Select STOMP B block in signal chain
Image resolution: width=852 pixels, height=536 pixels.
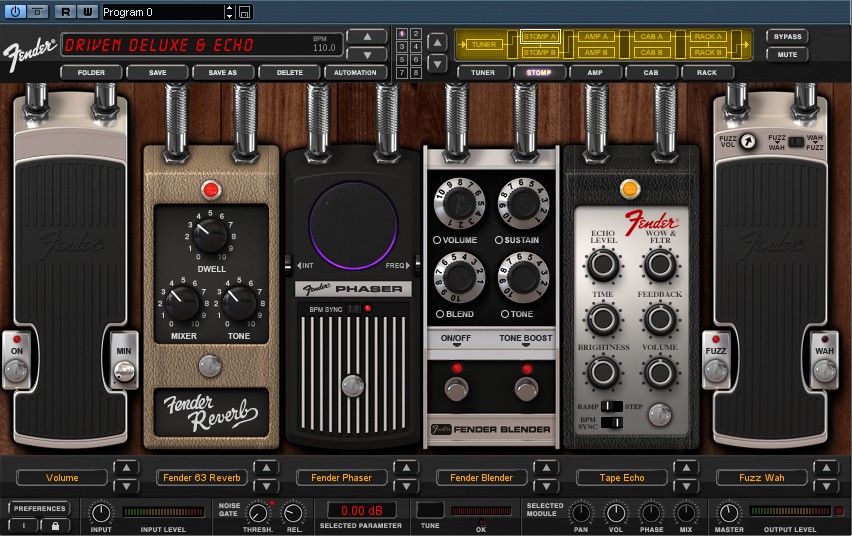click(540, 52)
